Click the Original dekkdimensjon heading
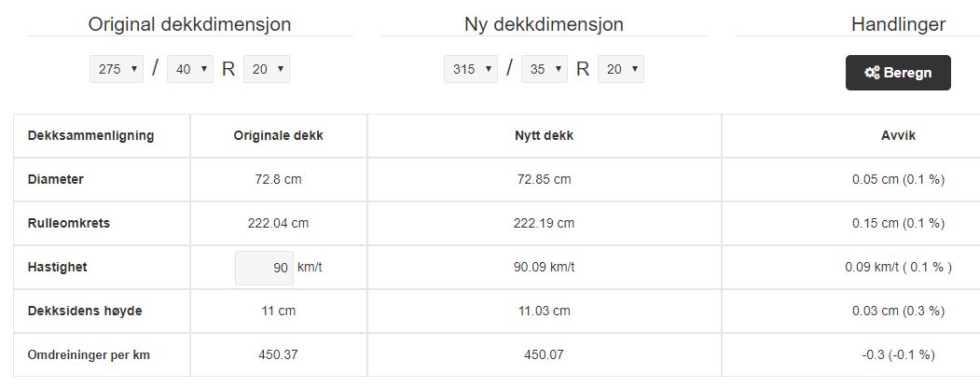This screenshot has width=980, height=388. pos(189,24)
